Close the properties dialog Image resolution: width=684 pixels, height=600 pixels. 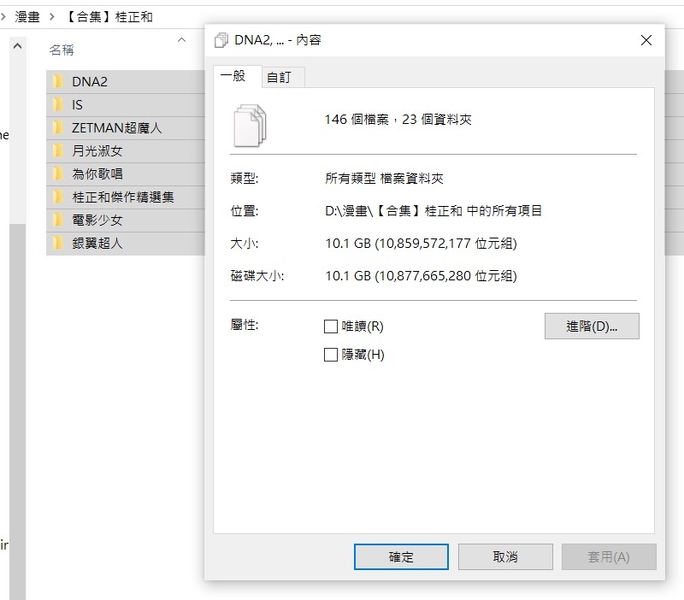[x=646, y=40]
